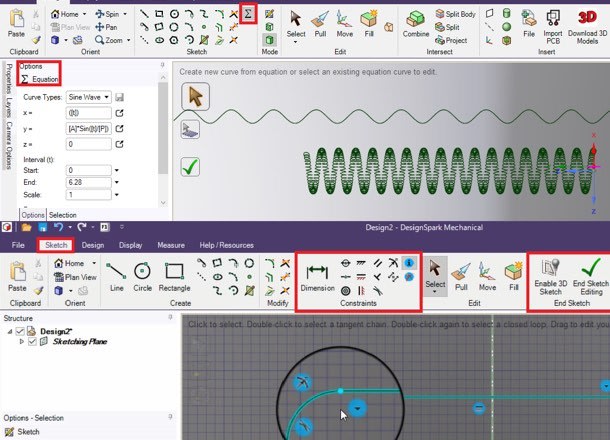
Task: Click the Split button in the Intersect group
Action: coord(447,27)
